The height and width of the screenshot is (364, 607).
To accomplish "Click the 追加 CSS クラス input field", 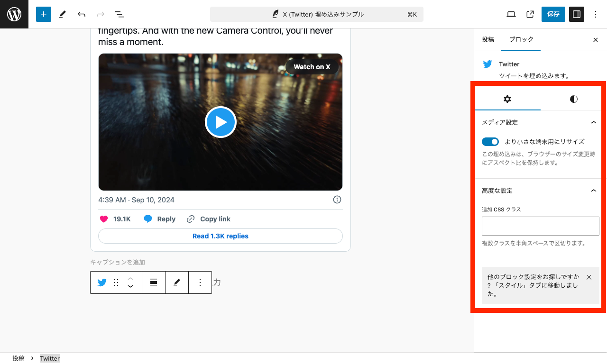I will click(x=541, y=226).
